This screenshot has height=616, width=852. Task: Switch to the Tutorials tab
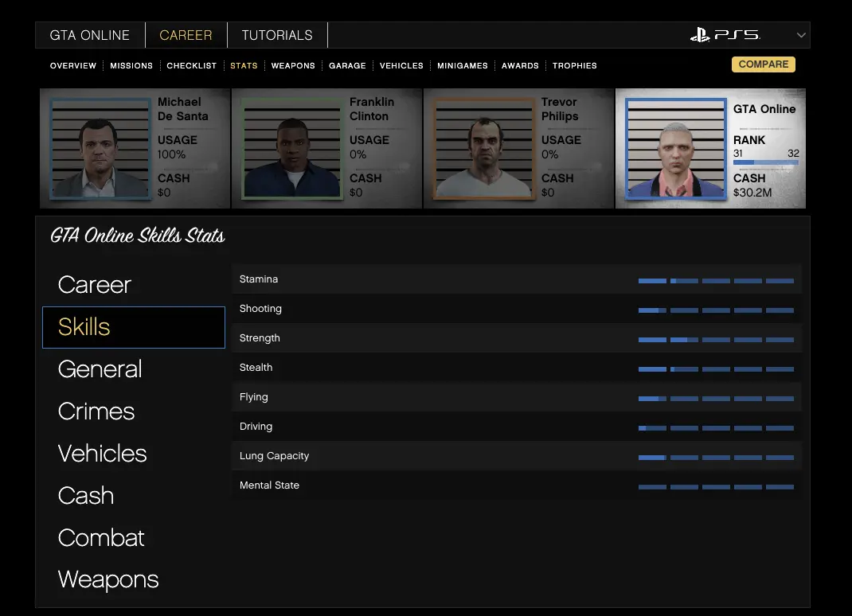[277, 35]
